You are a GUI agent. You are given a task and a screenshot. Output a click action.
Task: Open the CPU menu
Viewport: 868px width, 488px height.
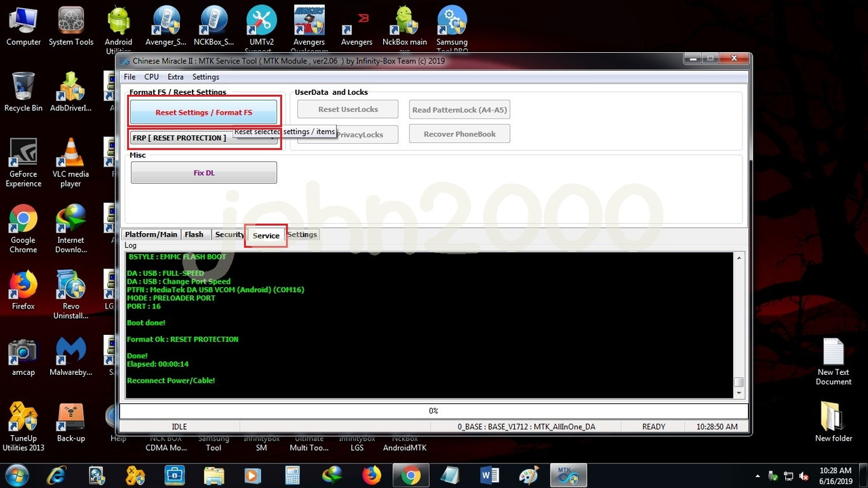[151, 77]
